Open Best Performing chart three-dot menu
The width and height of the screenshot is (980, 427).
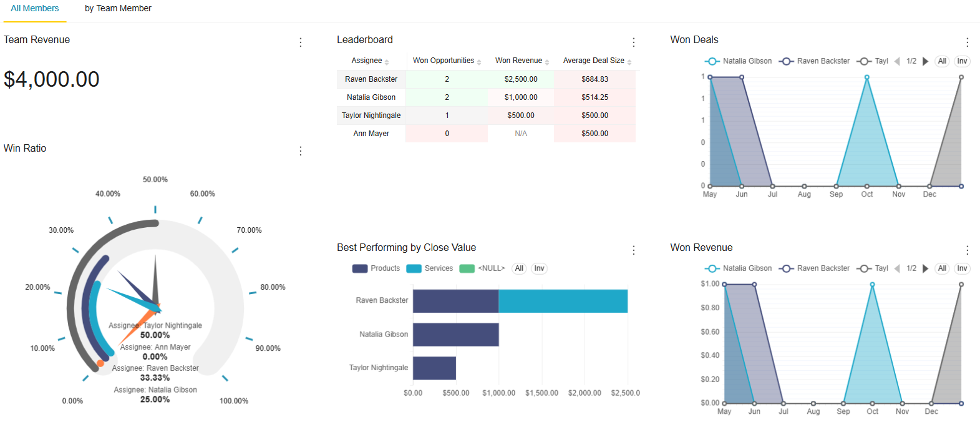pyautogui.click(x=634, y=250)
